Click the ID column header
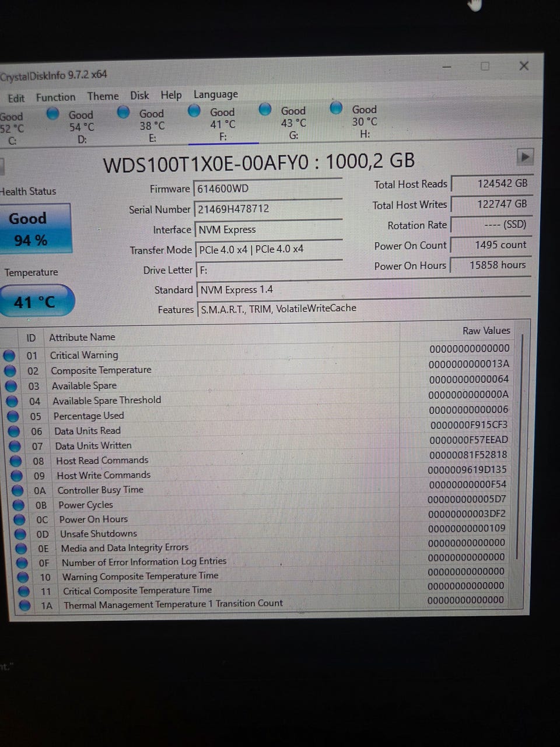 pos(31,338)
